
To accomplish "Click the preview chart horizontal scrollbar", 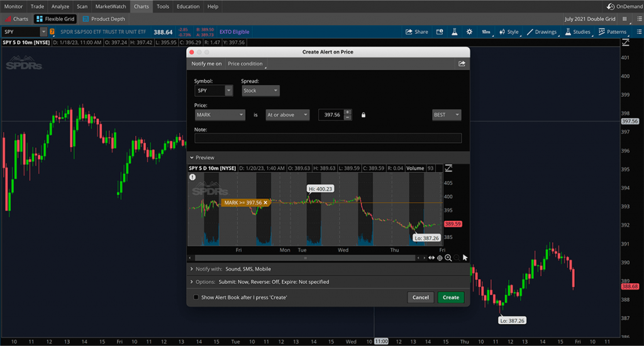I will tap(305, 258).
